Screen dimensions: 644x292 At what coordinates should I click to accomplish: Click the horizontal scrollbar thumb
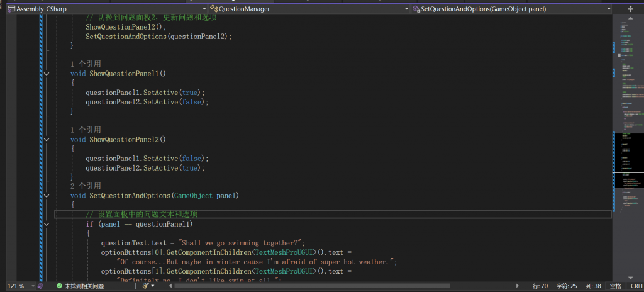312,286
